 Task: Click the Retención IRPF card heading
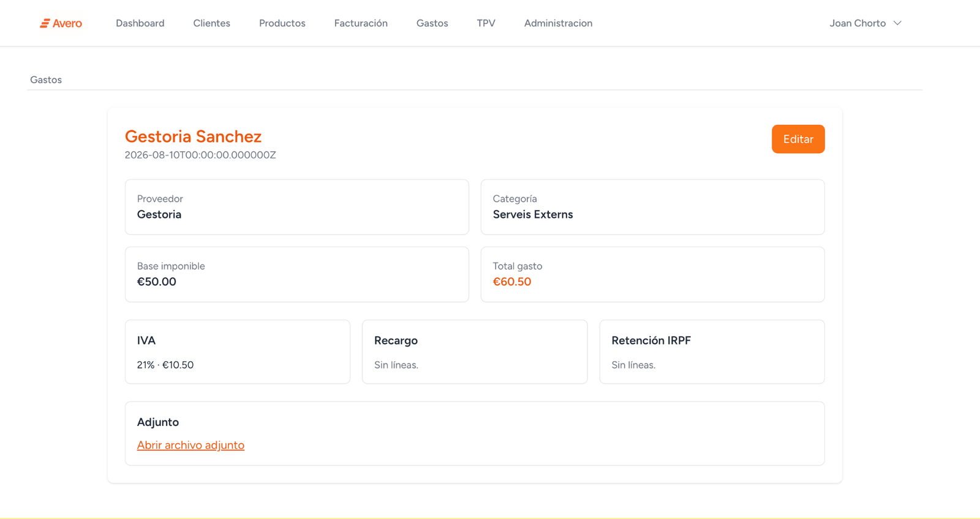pos(651,340)
